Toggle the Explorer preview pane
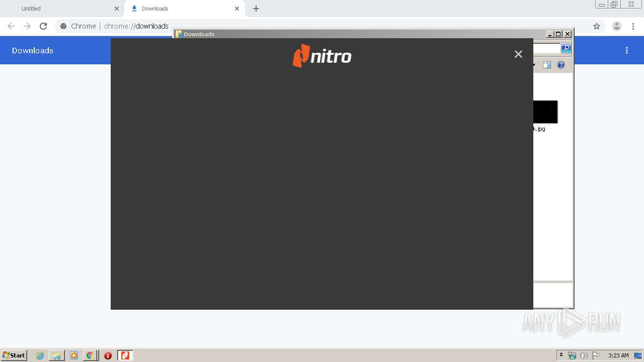The image size is (644, 362). point(547,65)
